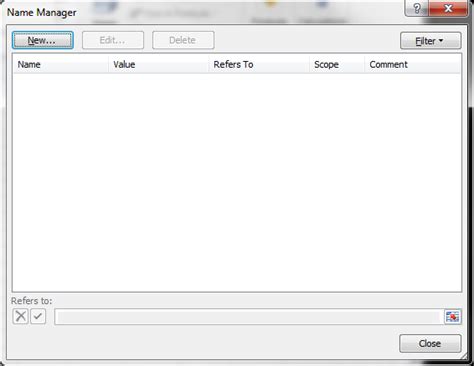Click the Name Manager title bar

[x=200, y=12]
